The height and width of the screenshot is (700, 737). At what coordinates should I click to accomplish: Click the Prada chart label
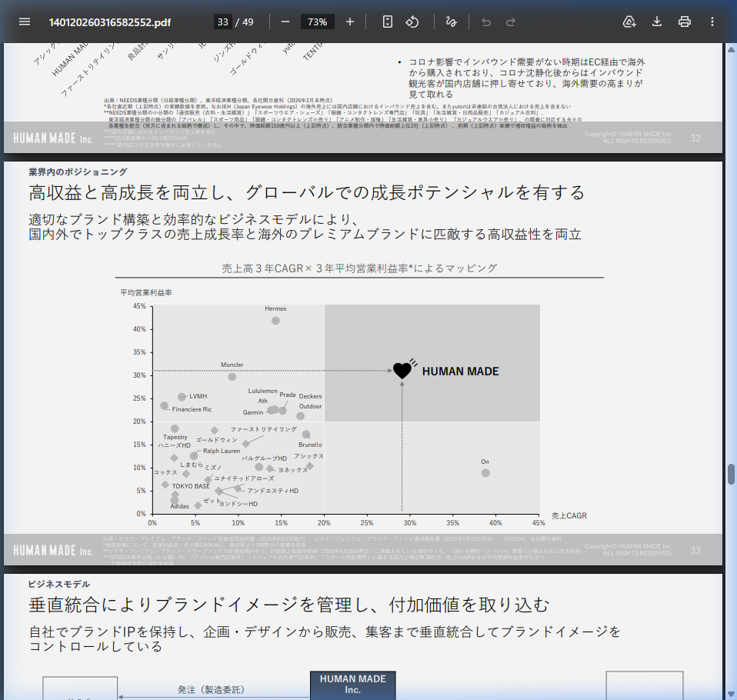pyautogui.click(x=288, y=395)
